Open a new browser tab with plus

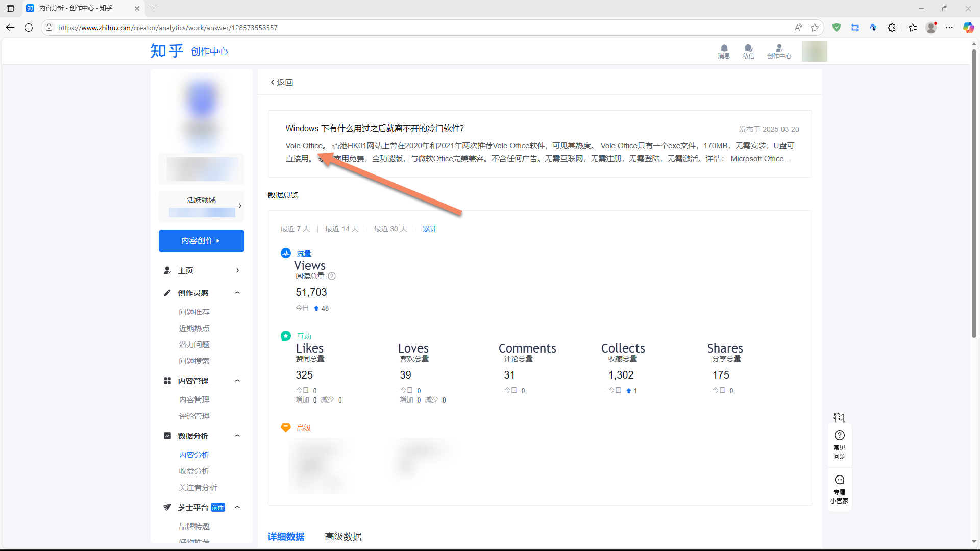pos(154,8)
